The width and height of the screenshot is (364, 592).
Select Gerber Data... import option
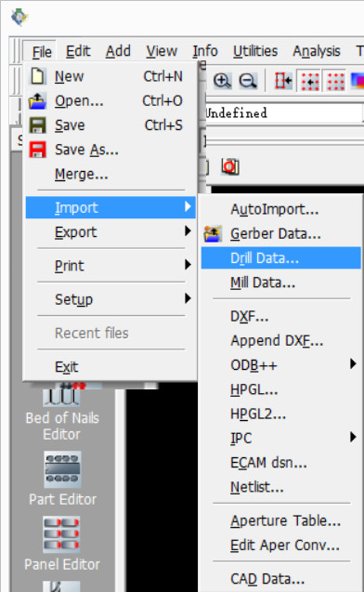pyautogui.click(x=280, y=233)
